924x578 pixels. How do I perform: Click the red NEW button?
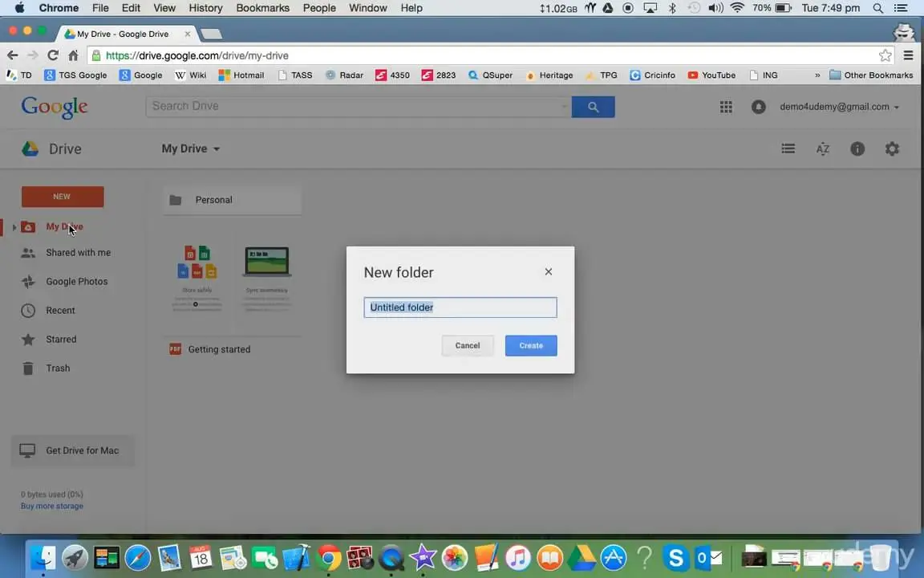63,197
